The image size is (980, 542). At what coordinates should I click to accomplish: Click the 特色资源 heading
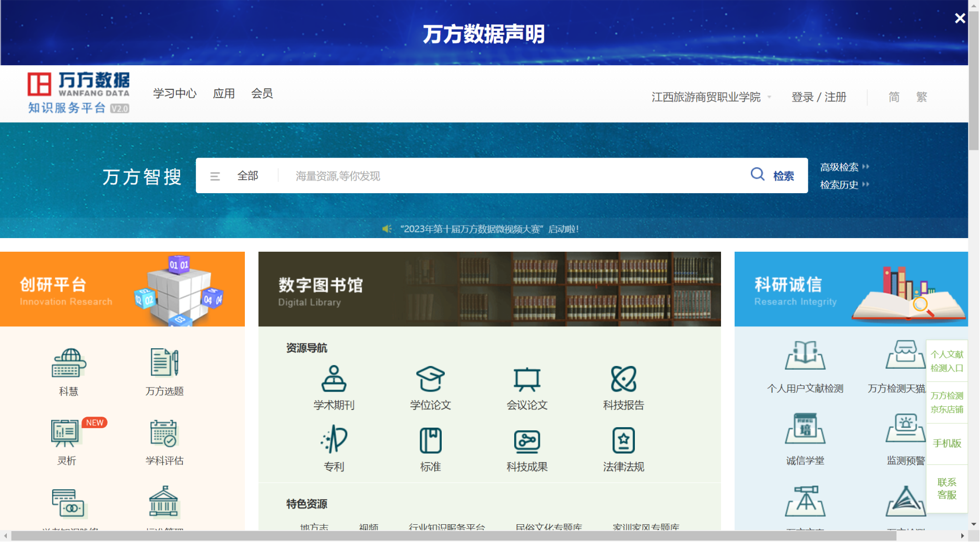(306, 504)
